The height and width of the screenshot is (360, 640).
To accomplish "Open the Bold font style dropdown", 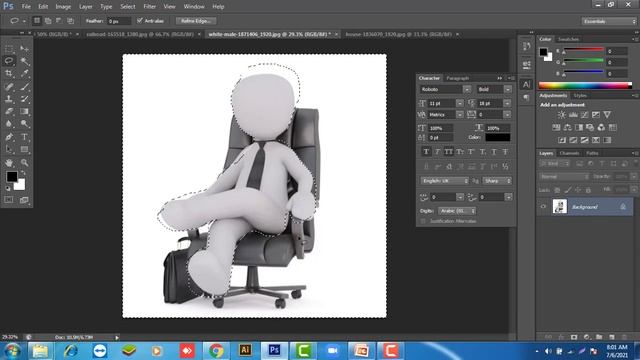I will 508,89.
